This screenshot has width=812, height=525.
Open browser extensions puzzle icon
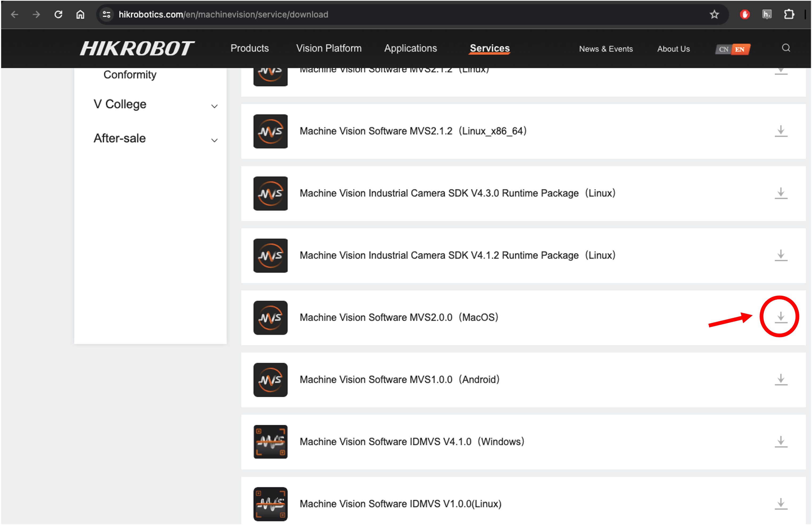(x=789, y=14)
